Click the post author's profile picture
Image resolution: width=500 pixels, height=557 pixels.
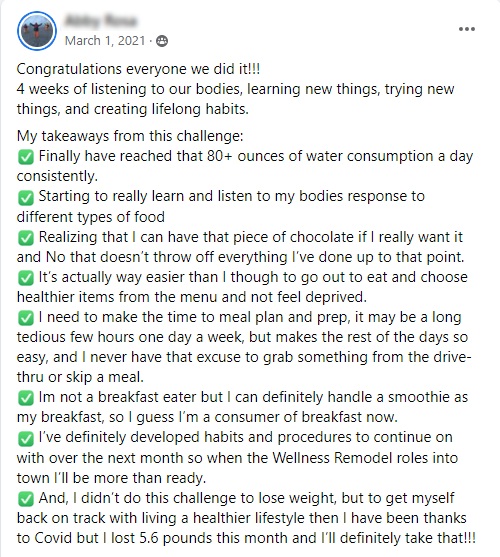37,31
